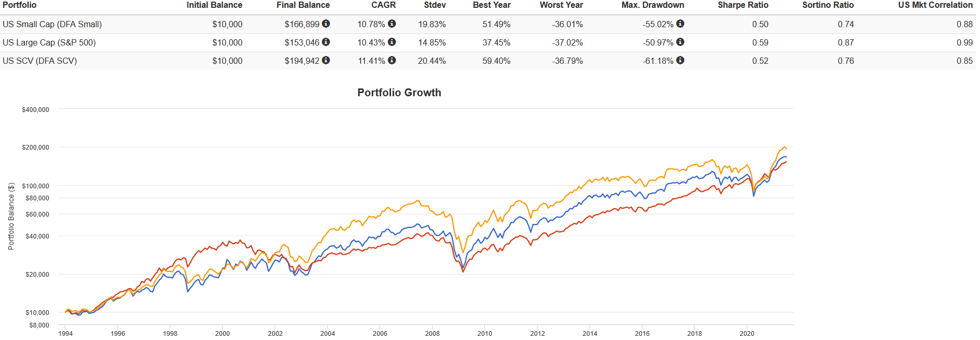This screenshot has height=340, width=980.
Task: Click info icon beside -50.97% max drawdown
Action: pos(680,42)
